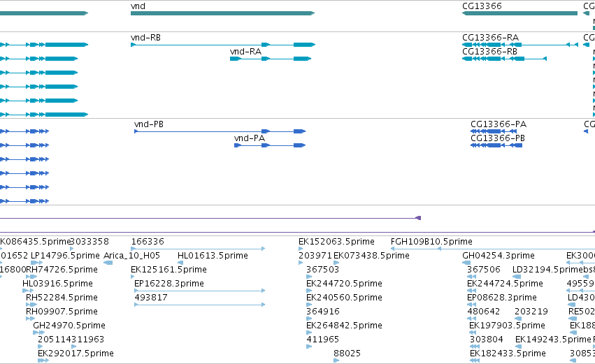Select the CG13366-PA protein feature
This screenshot has width=595, height=364.
(494, 131)
